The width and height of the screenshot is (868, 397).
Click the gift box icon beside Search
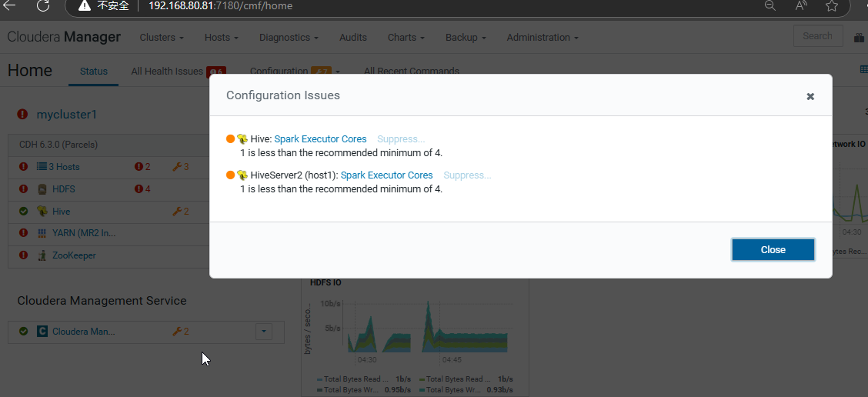coord(859,37)
